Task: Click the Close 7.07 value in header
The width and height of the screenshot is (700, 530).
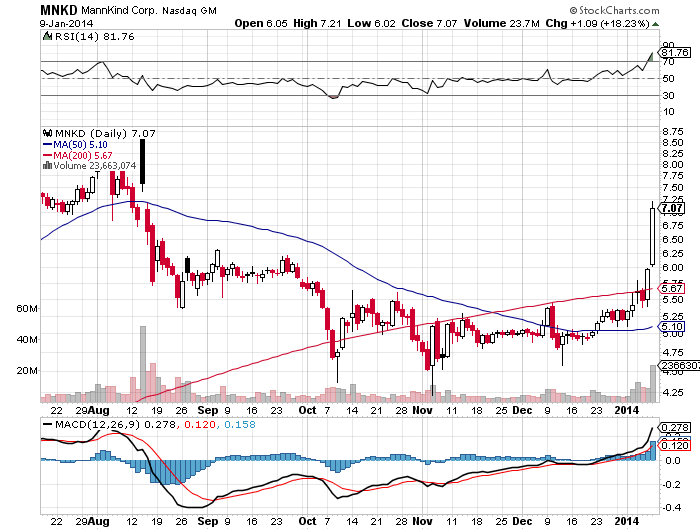Action: tap(429, 23)
